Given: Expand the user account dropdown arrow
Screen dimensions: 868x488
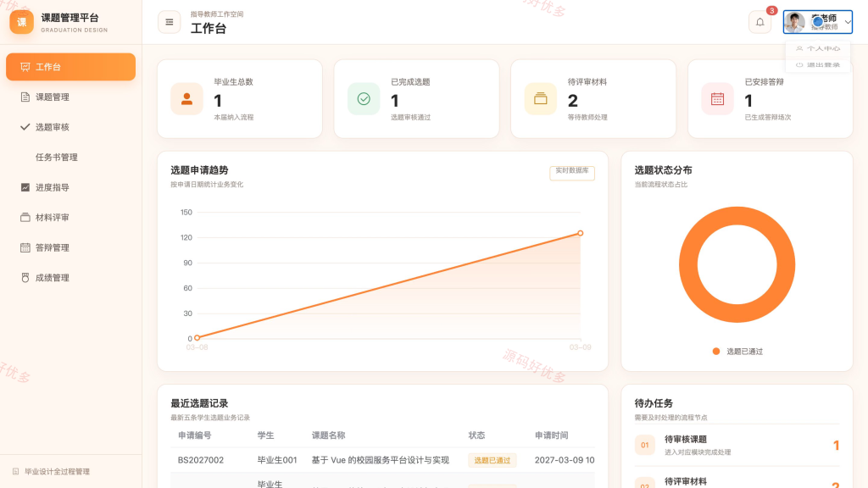Looking at the screenshot, I should click(848, 22).
